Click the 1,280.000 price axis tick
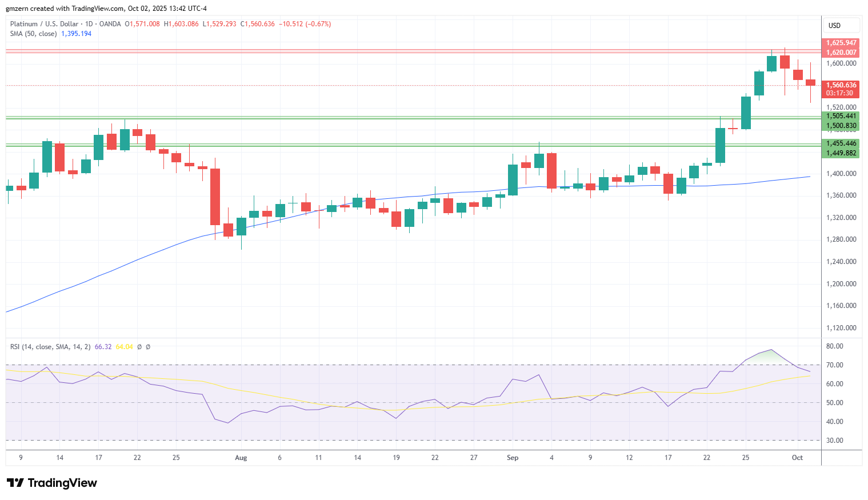 pos(841,239)
